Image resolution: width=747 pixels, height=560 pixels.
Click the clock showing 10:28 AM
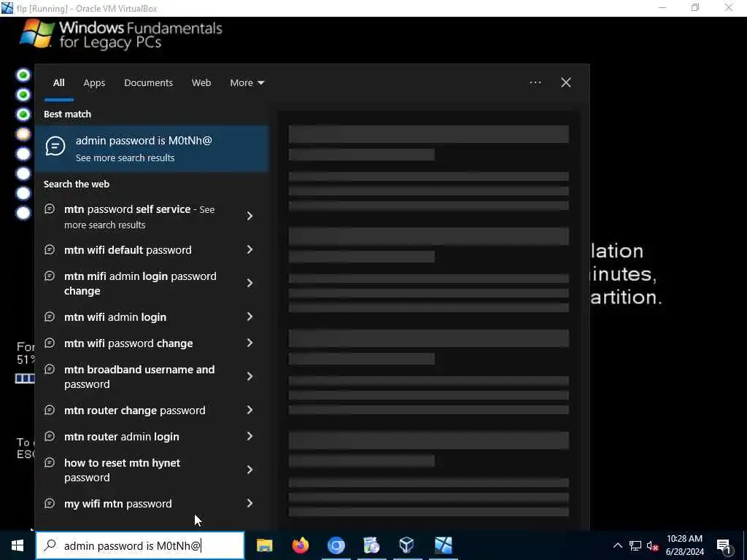(684, 539)
